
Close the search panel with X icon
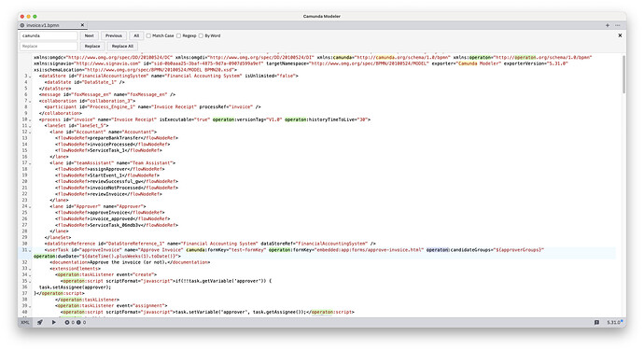[x=620, y=35]
